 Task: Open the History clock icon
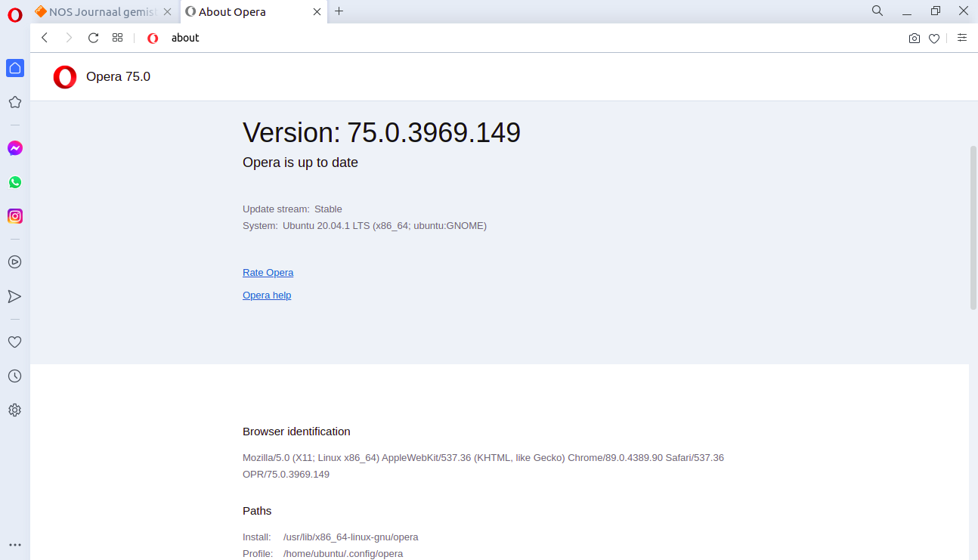point(14,376)
